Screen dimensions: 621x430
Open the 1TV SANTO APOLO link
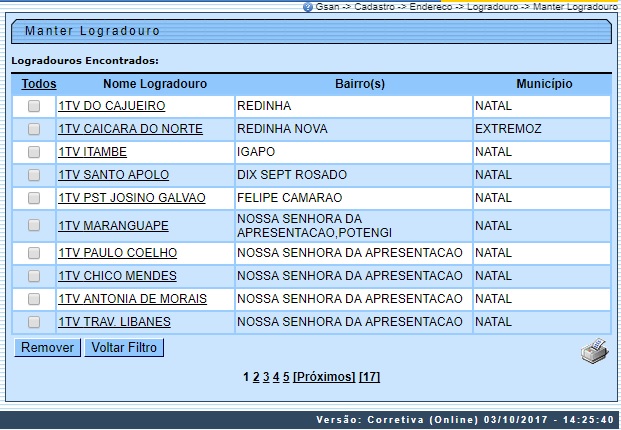tap(114, 175)
